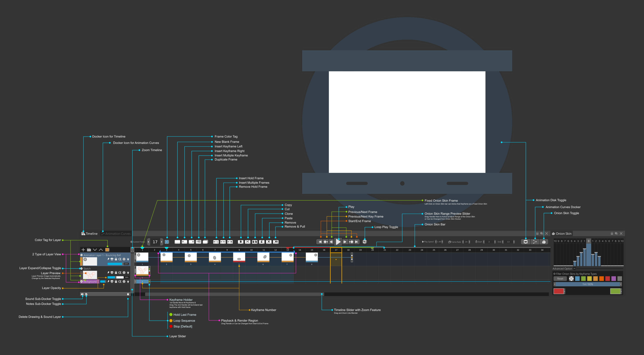
Task: Collapse the Background layer expander arrow
Action: (81, 282)
